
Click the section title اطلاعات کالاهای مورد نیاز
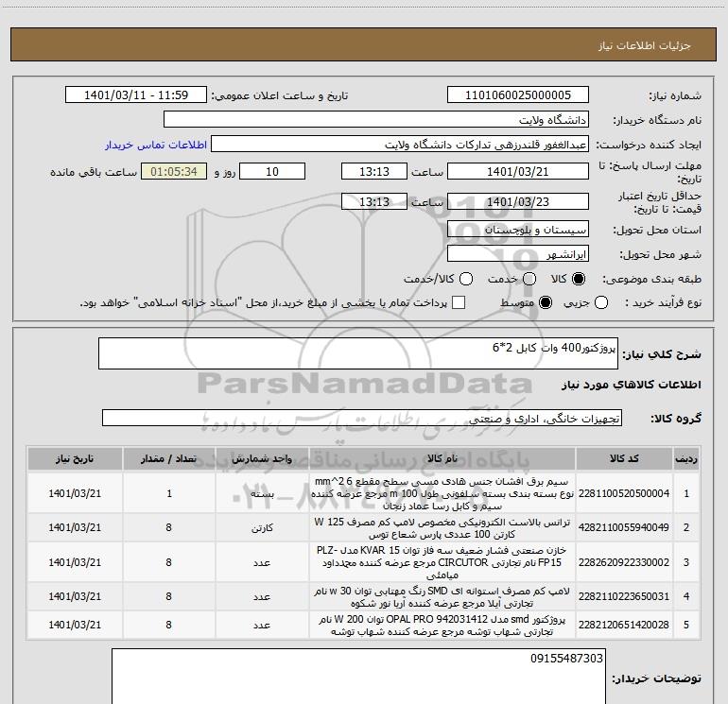[x=632, y=385]
